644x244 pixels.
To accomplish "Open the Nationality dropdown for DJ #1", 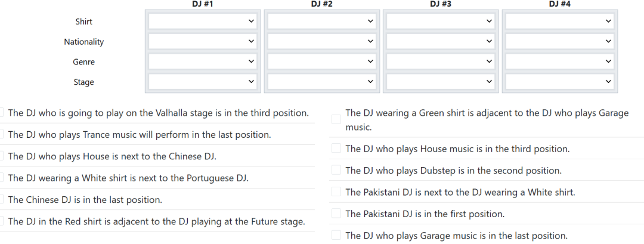I will point(203,42).
